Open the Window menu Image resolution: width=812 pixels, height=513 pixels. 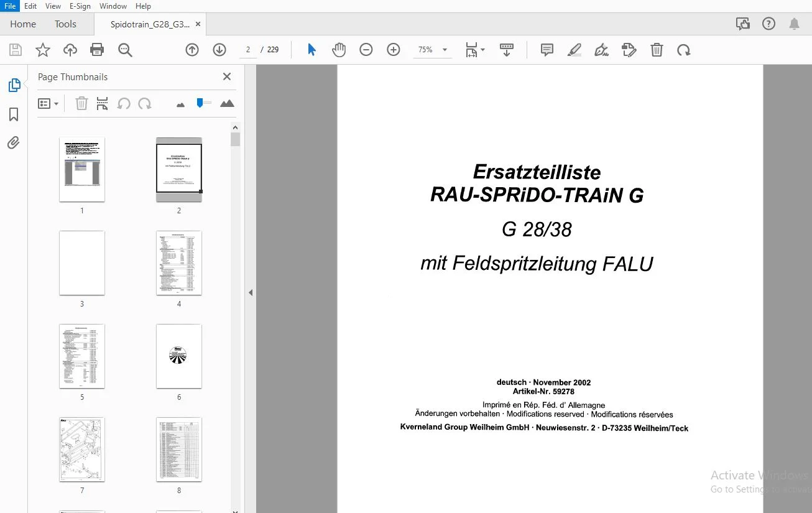click(113, 6)
